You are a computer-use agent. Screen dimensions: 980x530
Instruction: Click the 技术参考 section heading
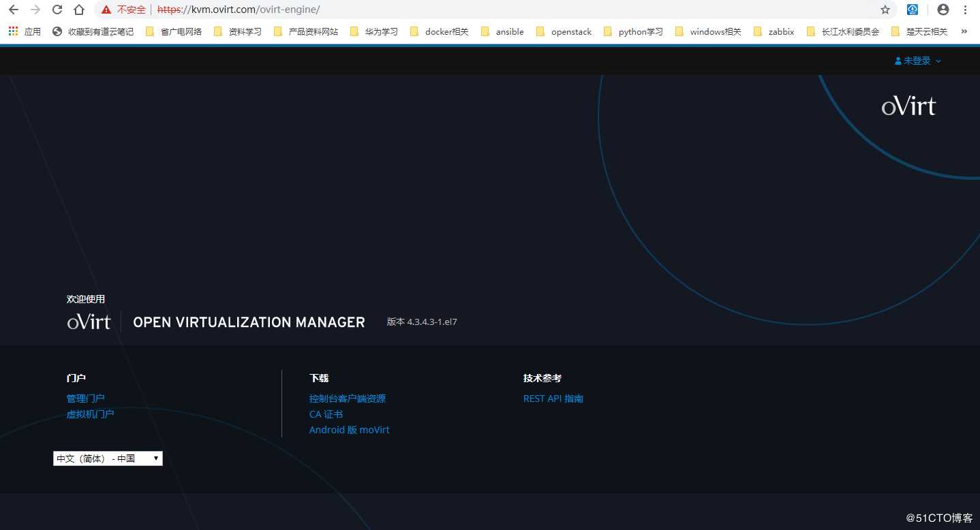[542, 378]
